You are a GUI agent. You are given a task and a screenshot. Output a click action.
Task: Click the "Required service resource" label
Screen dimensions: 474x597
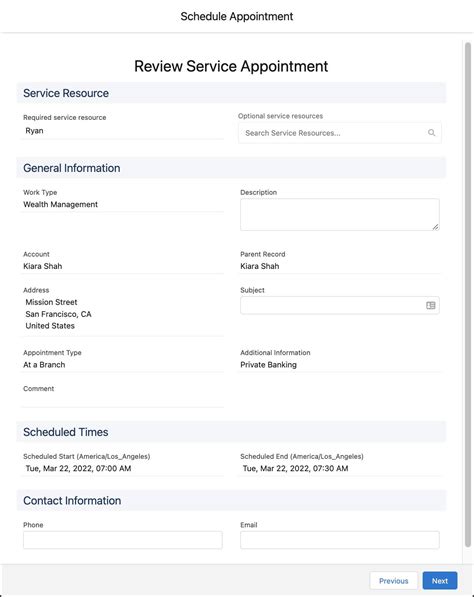[65, 117]
